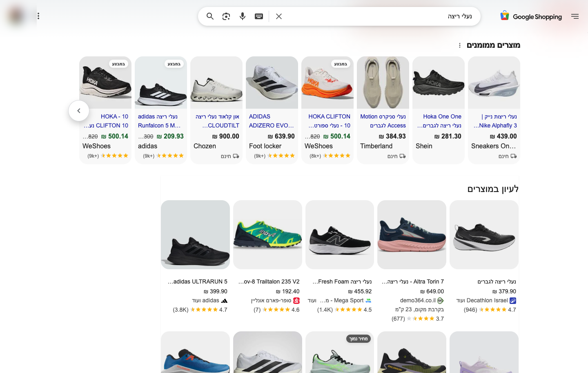Click the Altra Torin 7 product title
This screenshot has height=373, width=588.
click(x=412, y=281)
